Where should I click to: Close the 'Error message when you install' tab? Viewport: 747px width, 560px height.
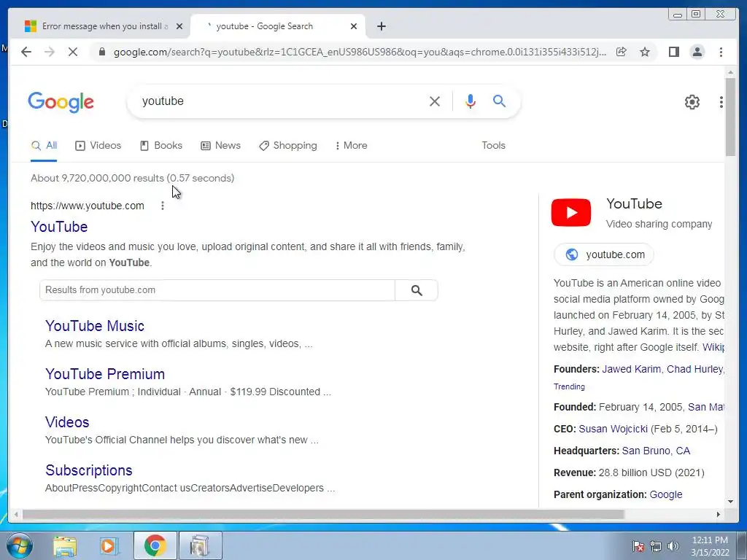(x=179, y=26)
